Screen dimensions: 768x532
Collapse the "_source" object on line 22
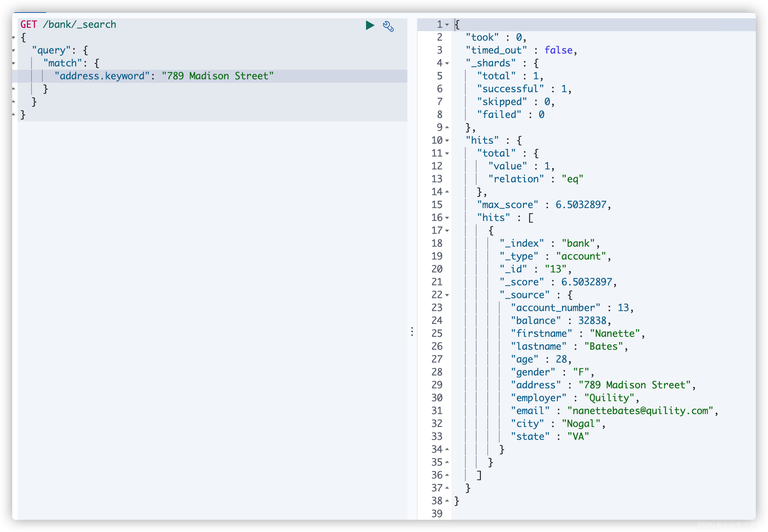point(447,295)
